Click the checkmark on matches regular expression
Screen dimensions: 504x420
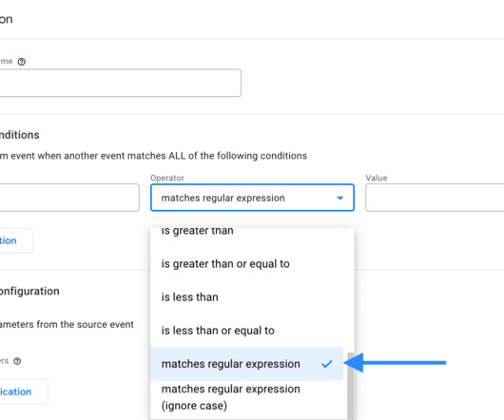tap(327, 364)
